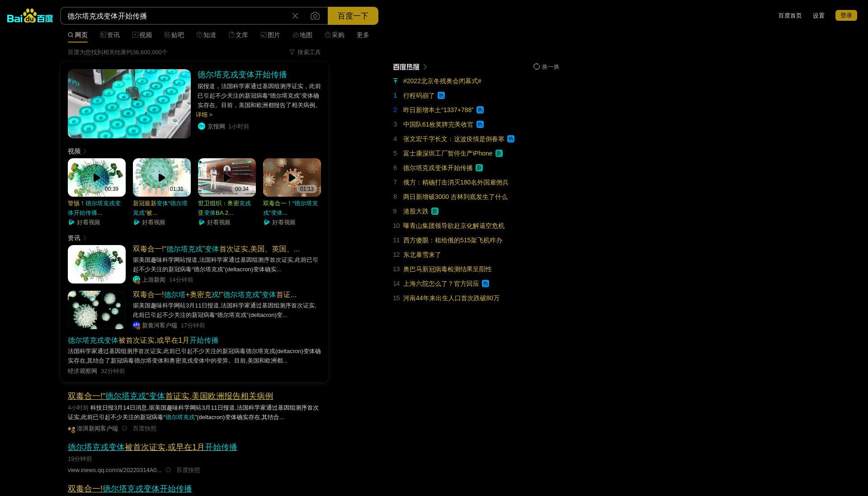Play the 00:39 video
Viewport: 868px width, 496px height.
point(97,177)
